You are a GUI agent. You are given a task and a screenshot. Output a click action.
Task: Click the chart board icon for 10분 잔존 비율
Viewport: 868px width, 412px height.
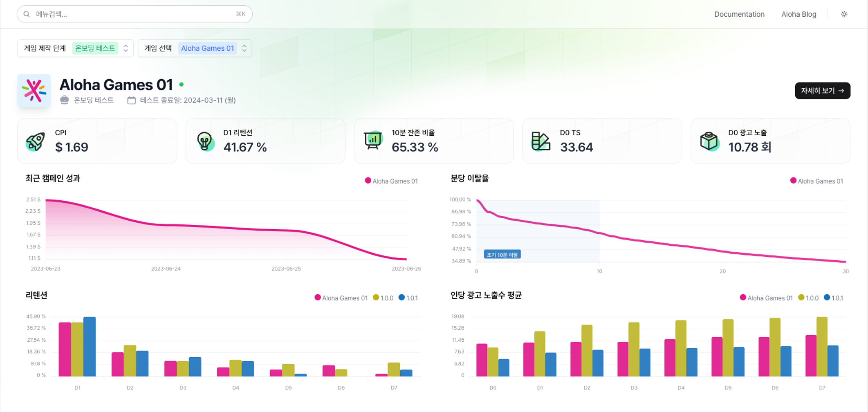(373, 141)
